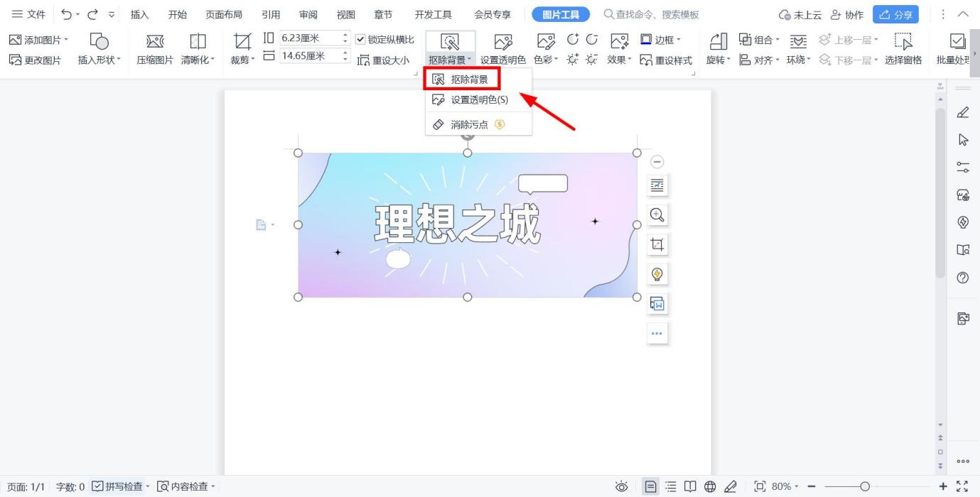This screenshot has height=497, width=980.
Task: Click the crop icon in floating toolbar
Action: pos(657,245)
